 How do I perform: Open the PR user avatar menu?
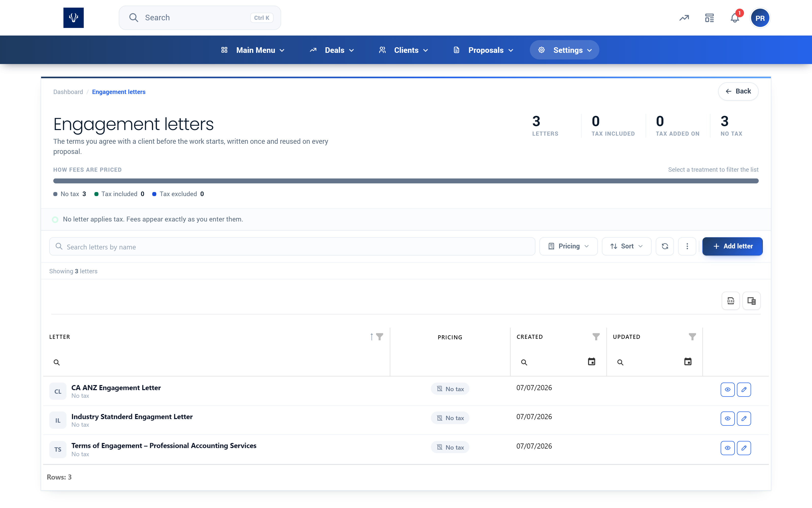click(760, 18)
